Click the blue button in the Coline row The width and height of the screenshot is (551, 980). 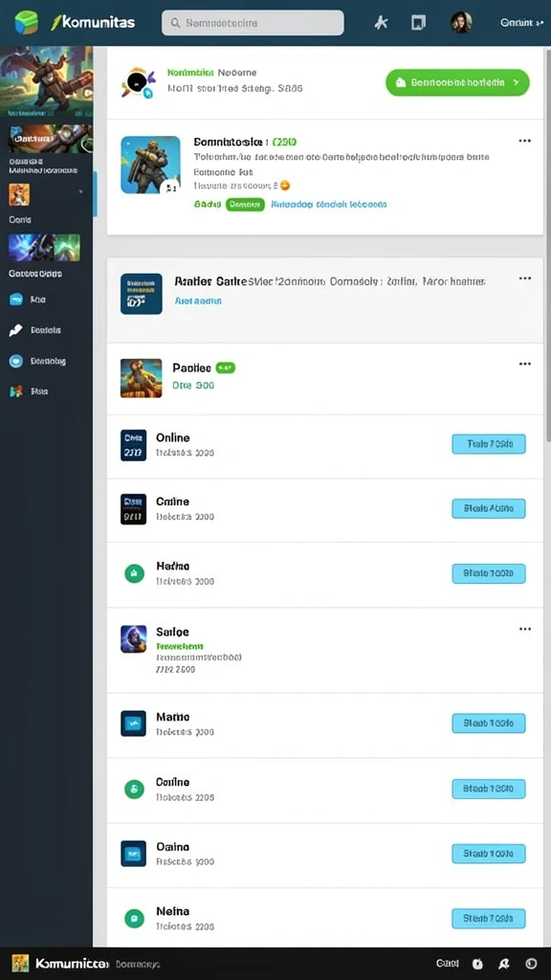tap(489, 789)
